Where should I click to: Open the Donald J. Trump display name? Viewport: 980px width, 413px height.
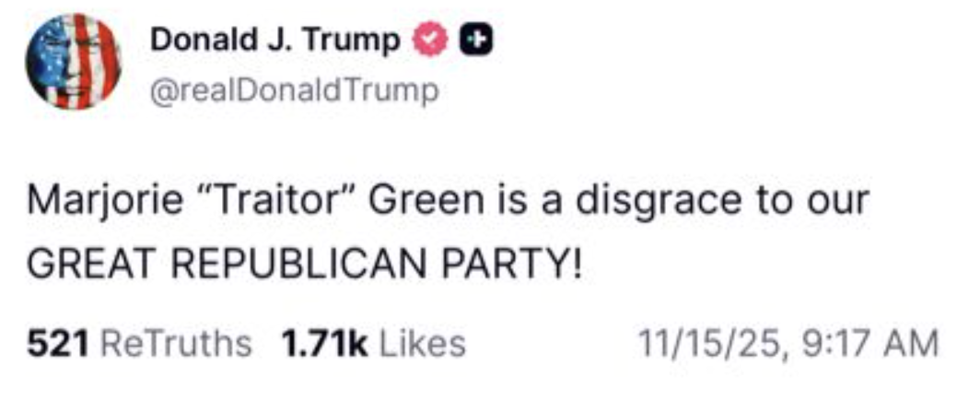click(x=275, y=41)
